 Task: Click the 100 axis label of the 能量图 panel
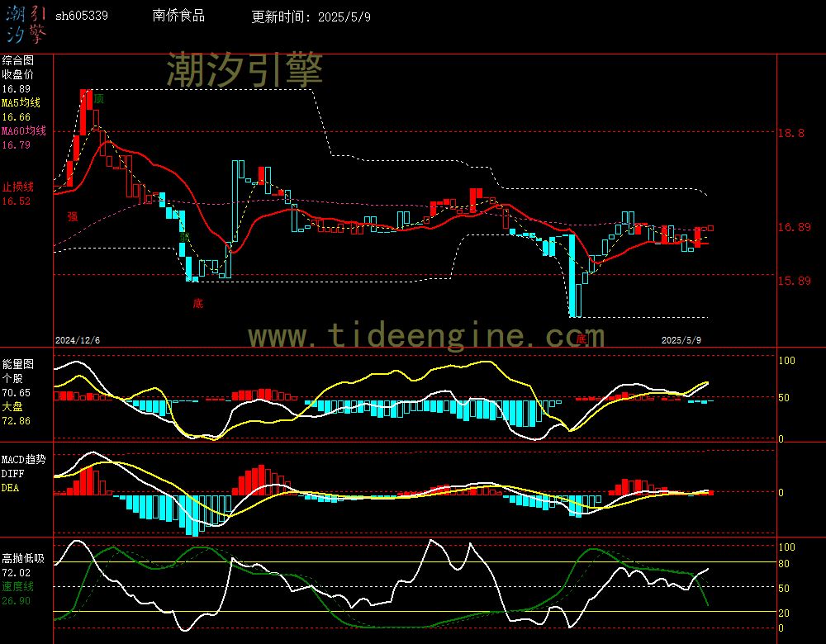click(786, 361)
